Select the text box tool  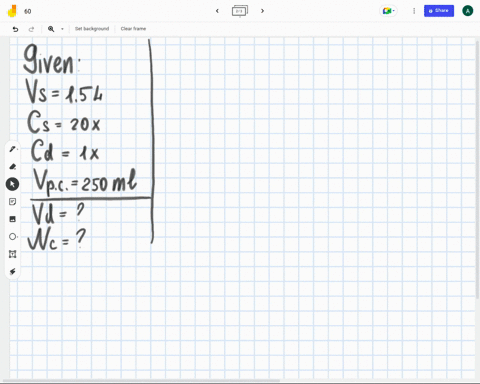click(13, 254)
